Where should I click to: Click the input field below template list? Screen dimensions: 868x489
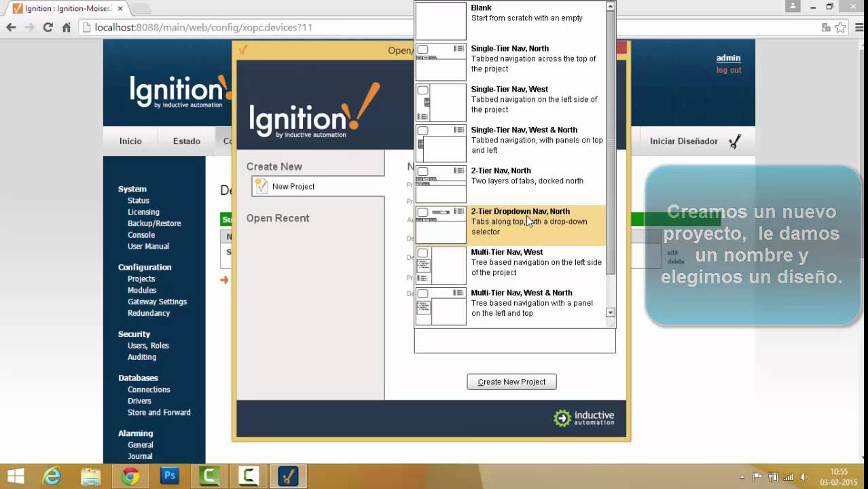point(515,341)
